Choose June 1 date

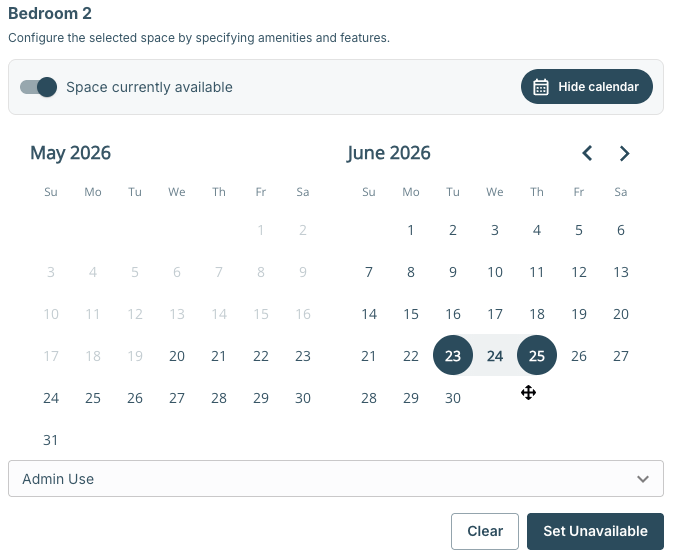pos(411,230)
